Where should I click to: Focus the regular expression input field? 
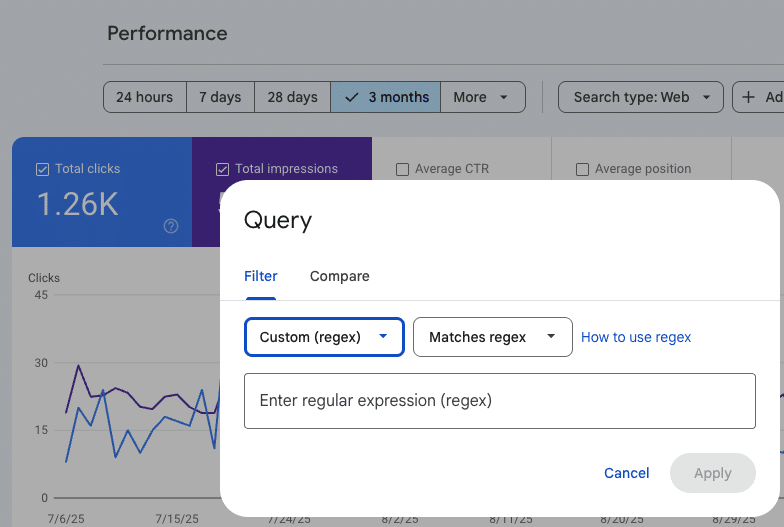point(499,401)
